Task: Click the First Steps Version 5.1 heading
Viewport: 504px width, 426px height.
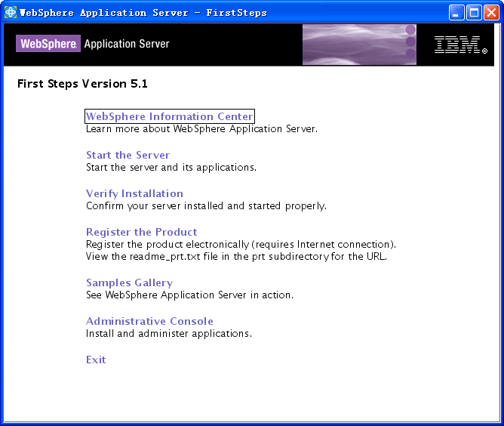Action: coord(82,84)
